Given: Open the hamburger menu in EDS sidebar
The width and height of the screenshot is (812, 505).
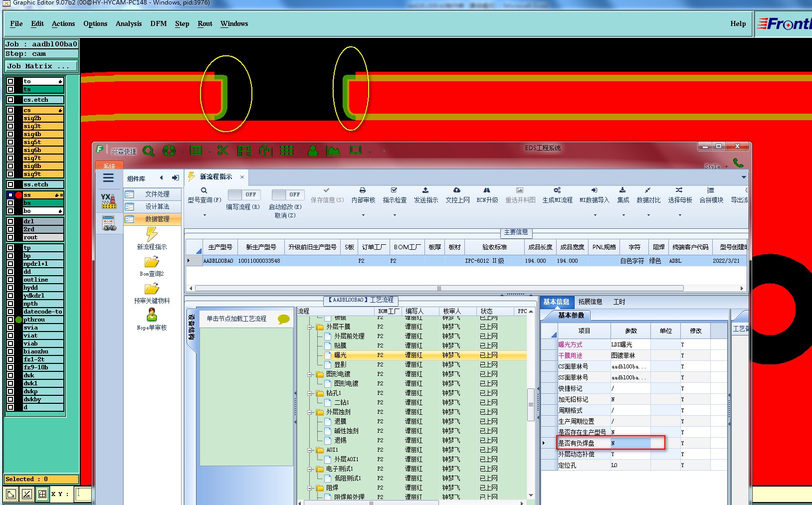Looking at the screenshot, I should [x=108, y=178].
